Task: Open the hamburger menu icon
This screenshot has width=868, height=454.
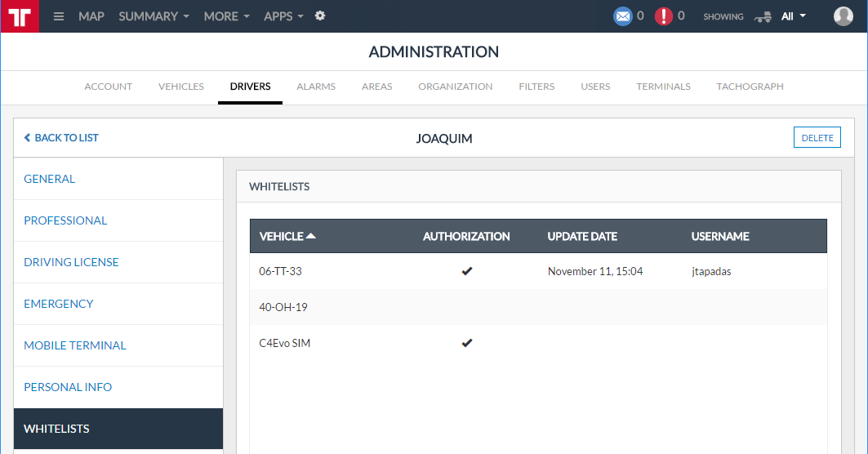Action: pyautogui.click(x=59, y=16)
